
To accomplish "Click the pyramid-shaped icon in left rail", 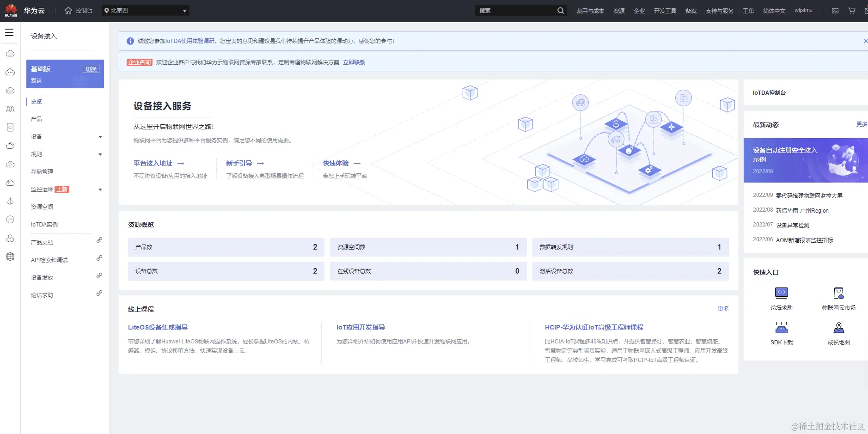I will pos(10,201).
